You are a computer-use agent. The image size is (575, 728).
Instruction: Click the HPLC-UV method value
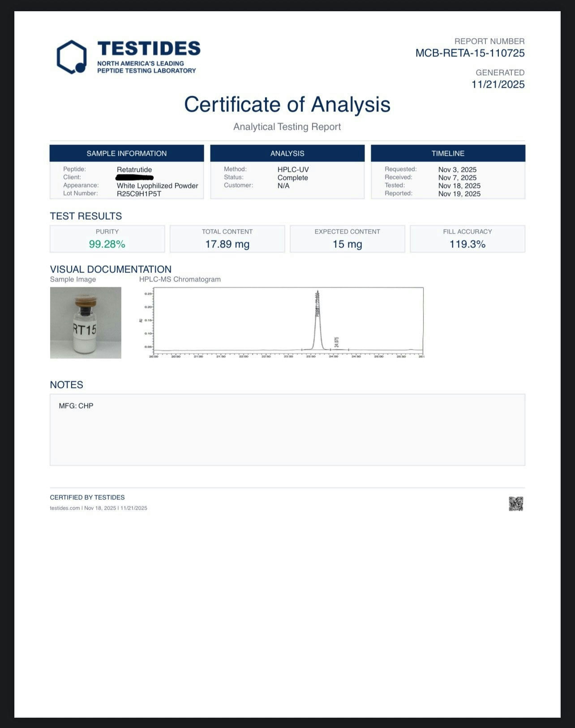[293, 170]
